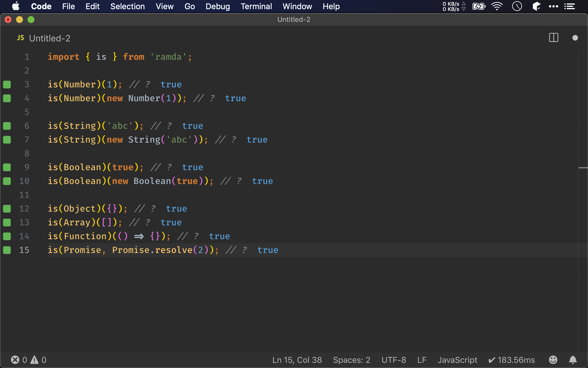Click the JS file type icon on tab
588x368 pixels.
pyautogui.click(x=21, y=38)
